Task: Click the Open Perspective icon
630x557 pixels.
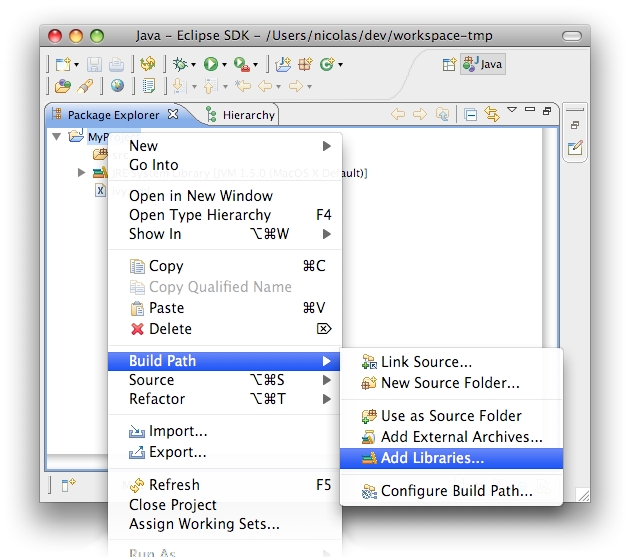Action: (450, 64)
